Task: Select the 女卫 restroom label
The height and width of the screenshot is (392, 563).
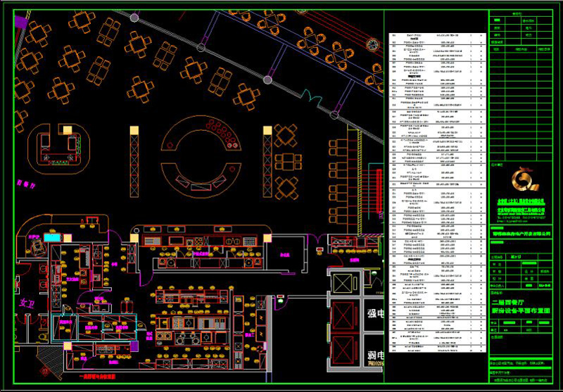Action: click(27, 303)
